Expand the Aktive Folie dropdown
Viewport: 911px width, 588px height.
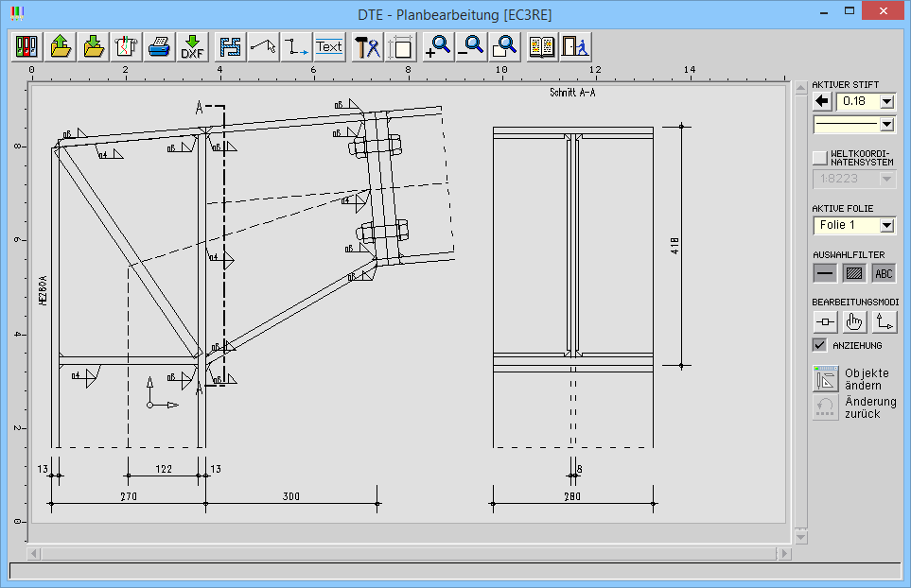(886, 225)
